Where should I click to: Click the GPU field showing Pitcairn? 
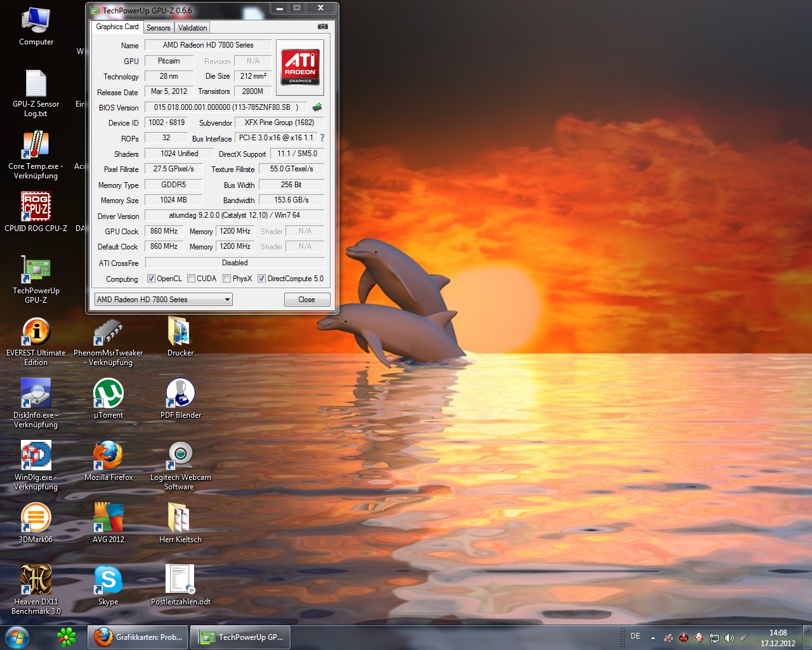point(169,61)
